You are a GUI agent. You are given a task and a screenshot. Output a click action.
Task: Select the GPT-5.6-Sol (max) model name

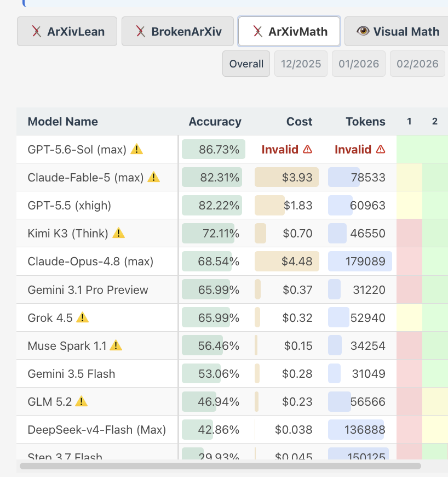[77, 149]
